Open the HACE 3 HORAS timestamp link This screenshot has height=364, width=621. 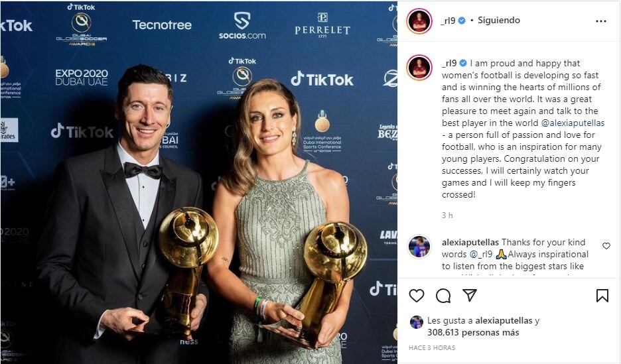[x=432, y=348]
